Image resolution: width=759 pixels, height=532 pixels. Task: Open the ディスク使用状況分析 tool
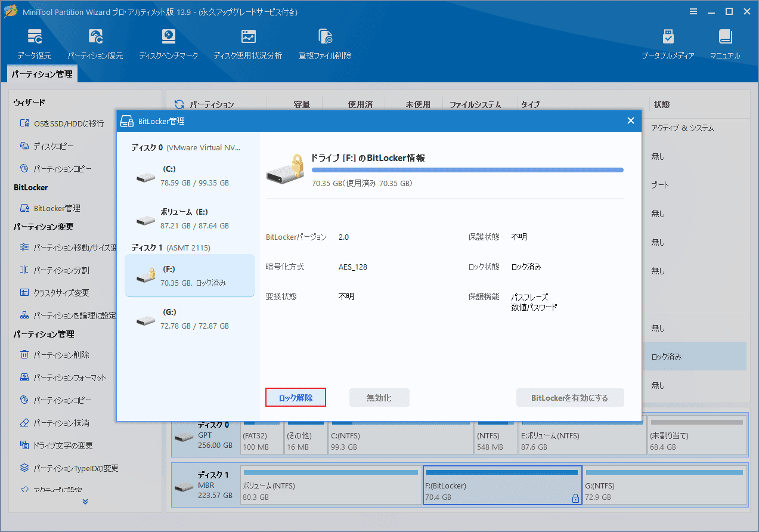[248, 44]
